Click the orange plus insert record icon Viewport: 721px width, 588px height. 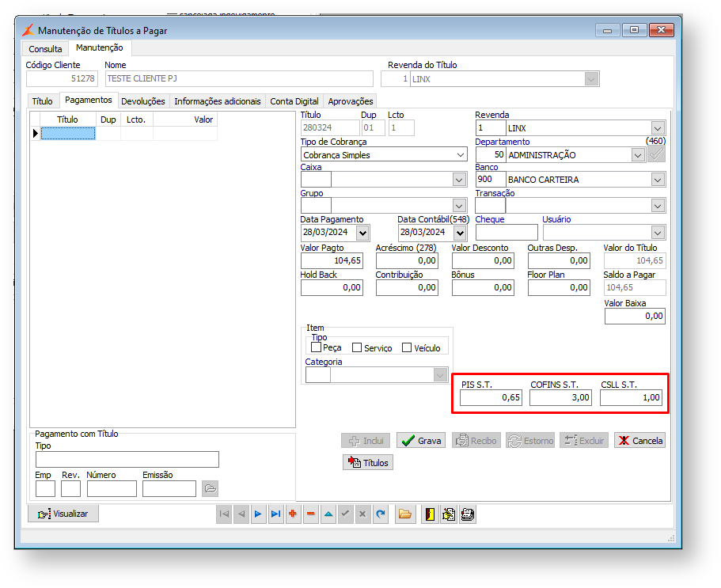293,514
